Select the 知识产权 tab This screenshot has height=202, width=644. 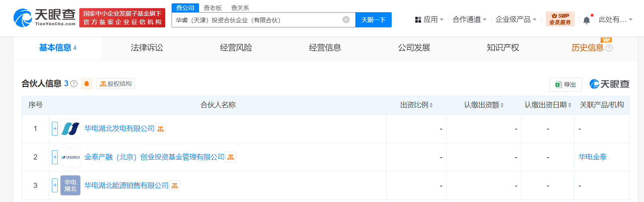point(503,48)
